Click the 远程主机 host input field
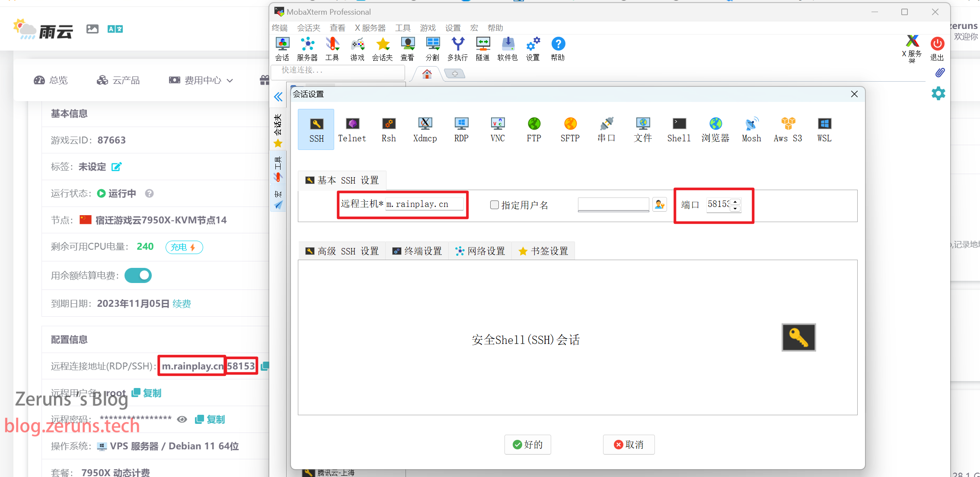The width and height of the screenshot is (980, 477). (x=424, y=204)
